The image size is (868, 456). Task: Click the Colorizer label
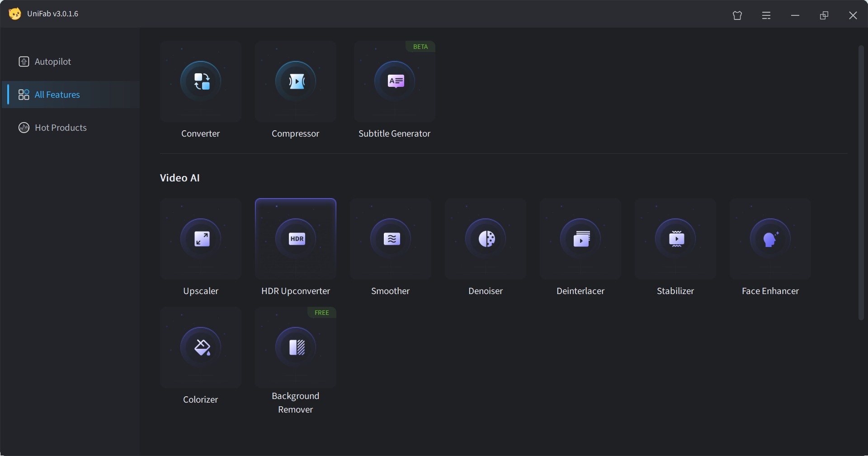[201, 399]
